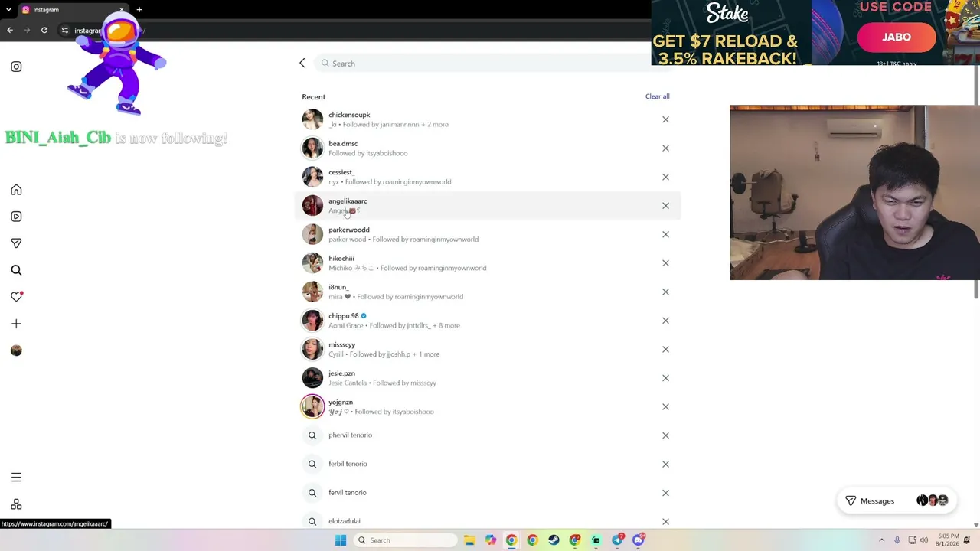Screen dimensions: 980x551
Task: Click the volume icon in the system tray
Action: [924, 540]
